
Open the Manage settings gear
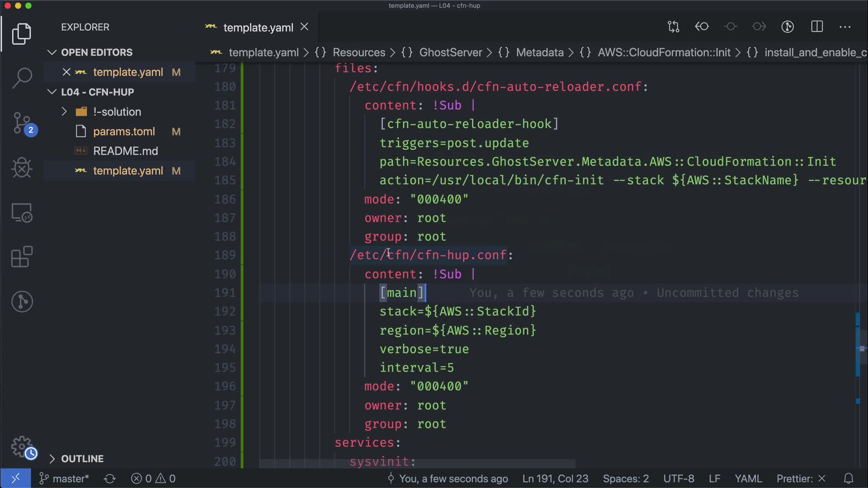click(x=22, y=446)
